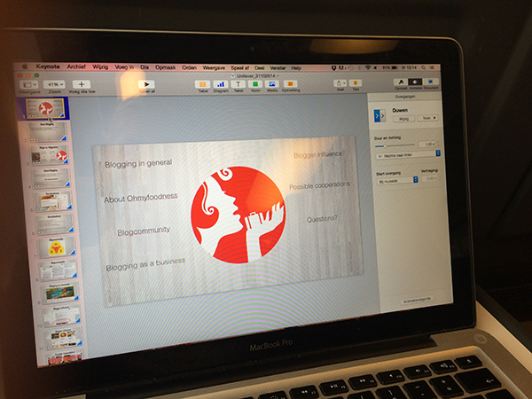Open the Wijzig menu

100,66
